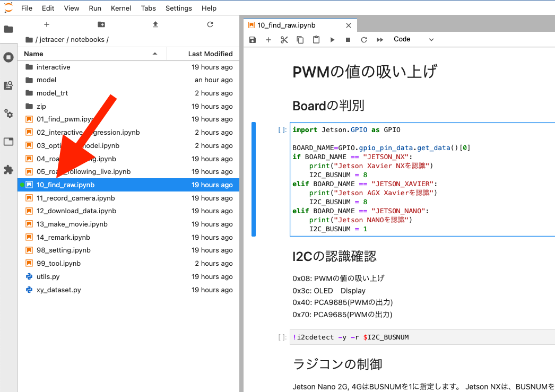Select 13_make_movie.ipynb file

128,224
